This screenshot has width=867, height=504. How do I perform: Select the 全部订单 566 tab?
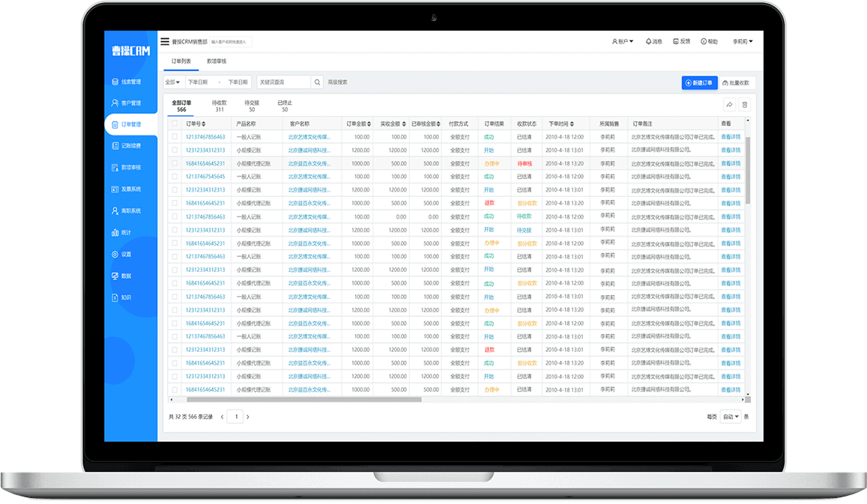point(181,106)
